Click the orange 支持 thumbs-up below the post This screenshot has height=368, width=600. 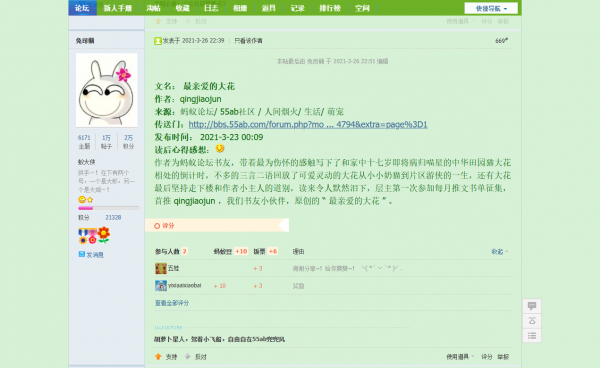(166, 357)
